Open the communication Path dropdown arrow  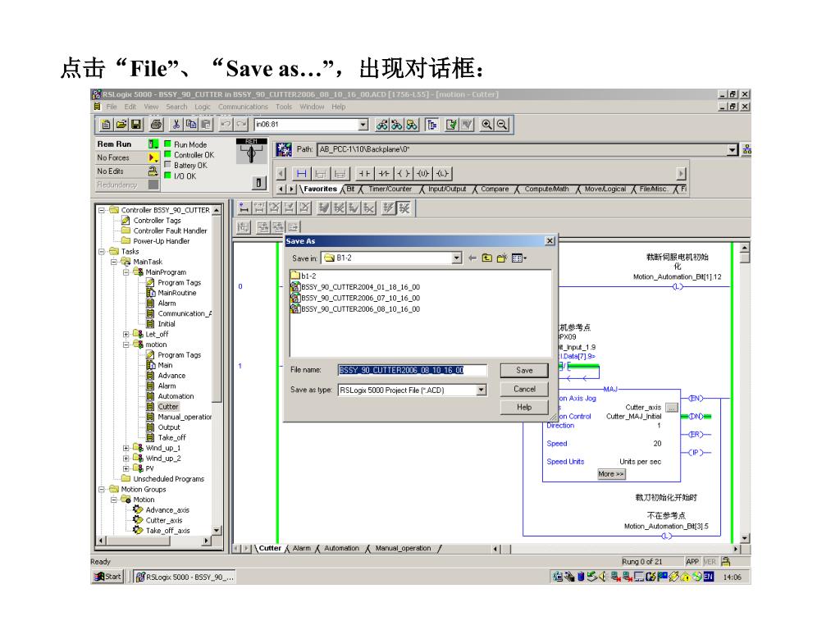click(733, 149)
